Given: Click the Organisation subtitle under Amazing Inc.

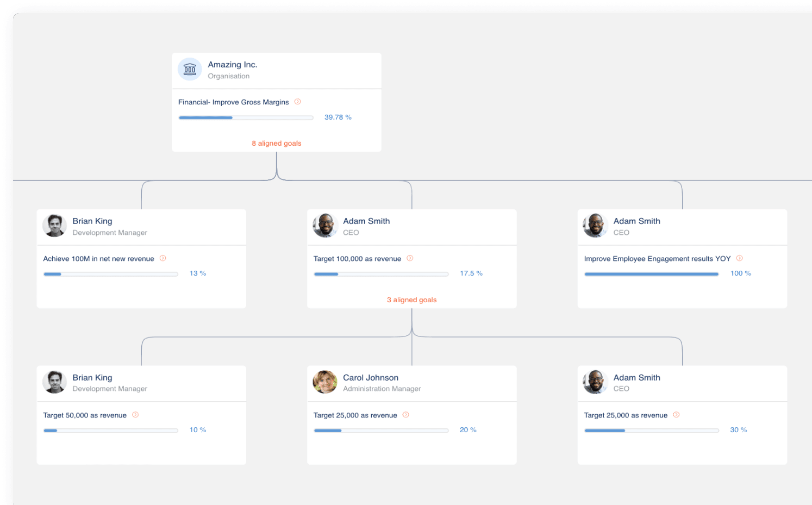Looking at the screenshot, I should click(x=229, y=76).
